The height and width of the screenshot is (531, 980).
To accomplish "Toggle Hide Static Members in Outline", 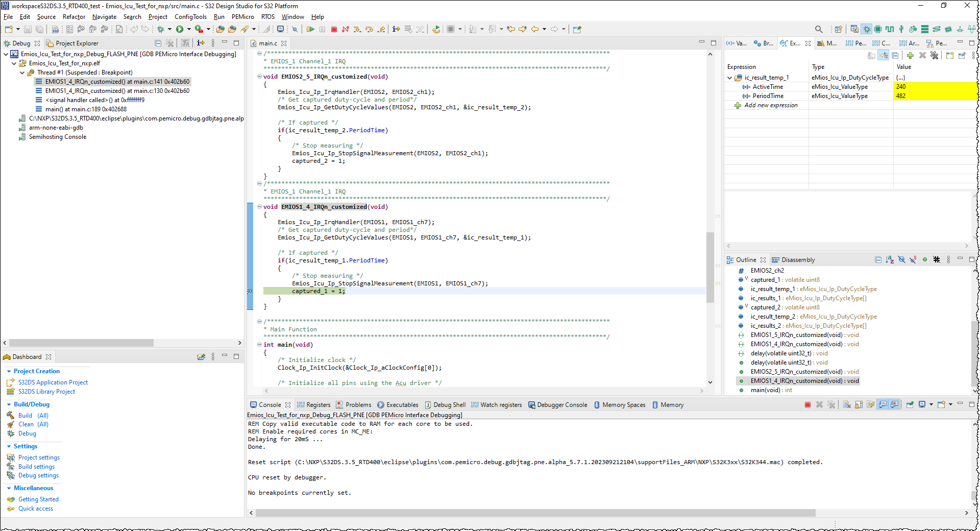I will coord(913,260).
